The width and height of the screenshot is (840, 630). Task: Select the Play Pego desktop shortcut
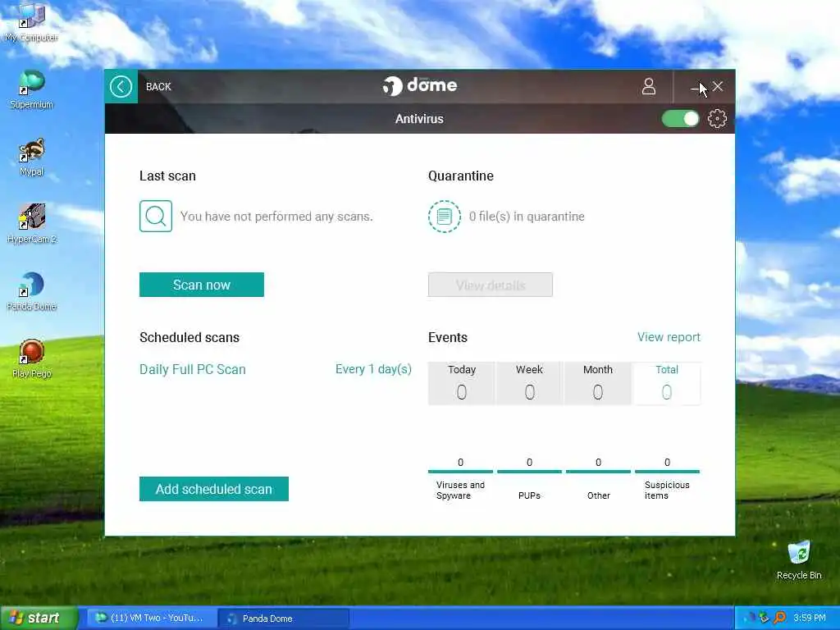click(31, 359)
